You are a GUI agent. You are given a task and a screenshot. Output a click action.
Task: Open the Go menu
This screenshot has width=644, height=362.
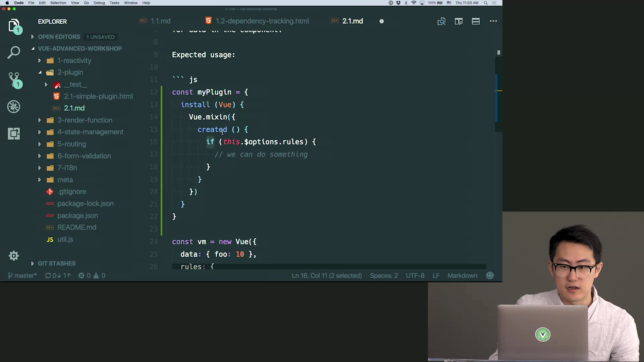(87, 3)
